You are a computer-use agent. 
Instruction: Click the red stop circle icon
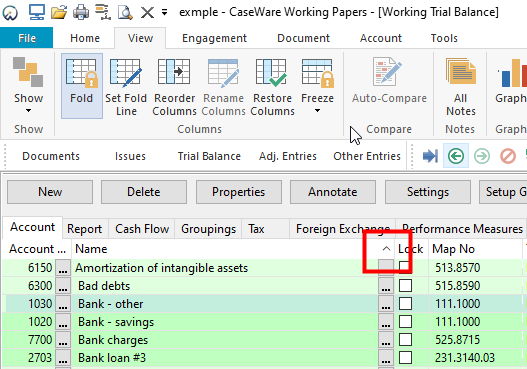pos(508,156)
